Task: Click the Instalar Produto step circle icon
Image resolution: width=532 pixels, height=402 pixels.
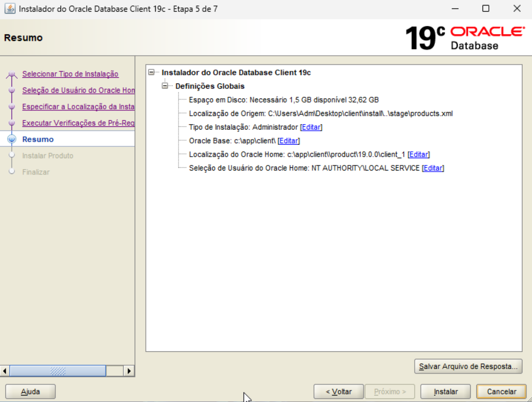Action: tap(11, 155)
